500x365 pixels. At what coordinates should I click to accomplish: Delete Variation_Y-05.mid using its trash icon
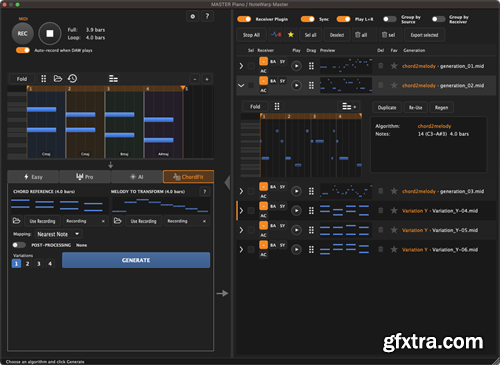click(x=380, y=230)
